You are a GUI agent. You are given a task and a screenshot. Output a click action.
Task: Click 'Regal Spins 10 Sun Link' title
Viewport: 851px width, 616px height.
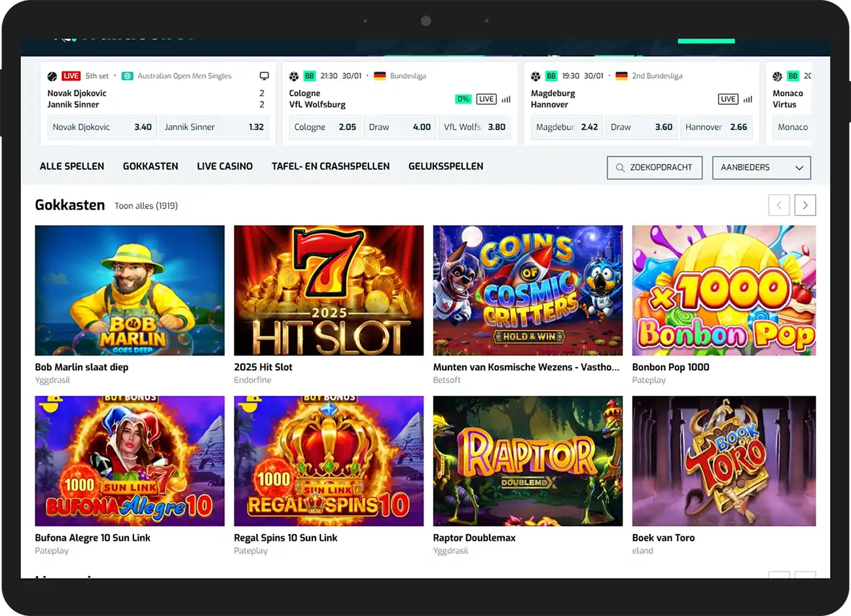[x=286, y=537]
